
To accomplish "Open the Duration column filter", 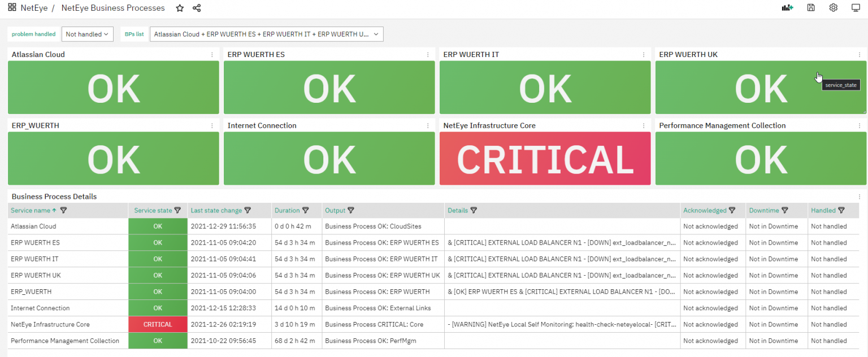I will (306, 210).
